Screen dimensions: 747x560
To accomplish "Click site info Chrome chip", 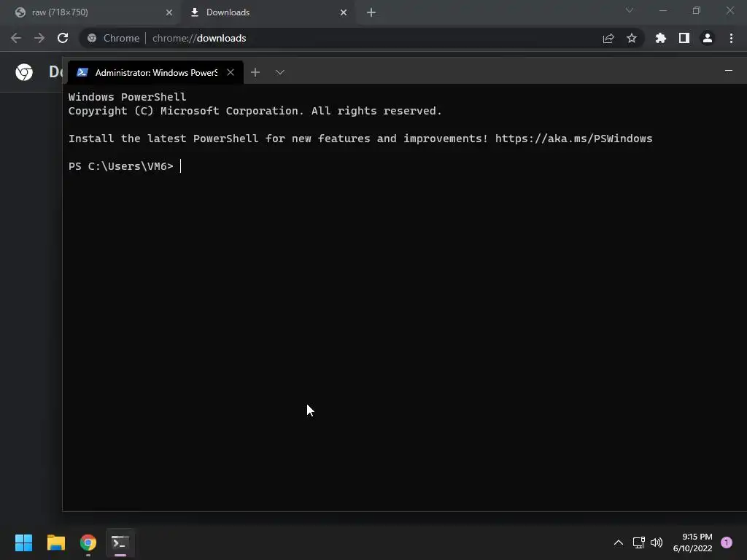I will (113, 38).
